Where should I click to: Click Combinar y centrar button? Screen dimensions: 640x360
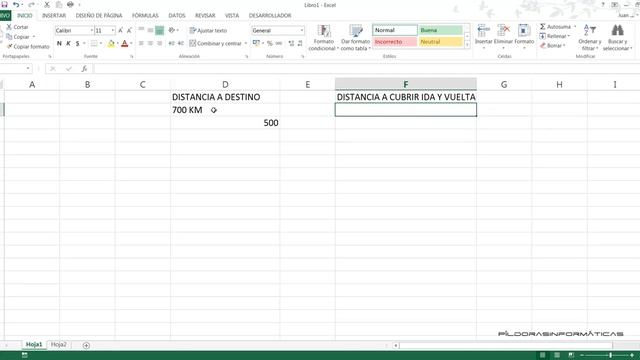(216, 43)
